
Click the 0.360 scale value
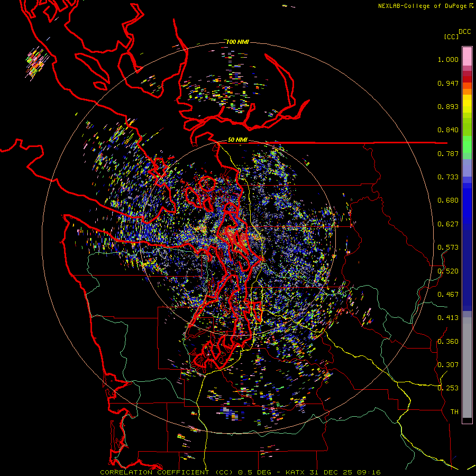(x=448, y=342)
